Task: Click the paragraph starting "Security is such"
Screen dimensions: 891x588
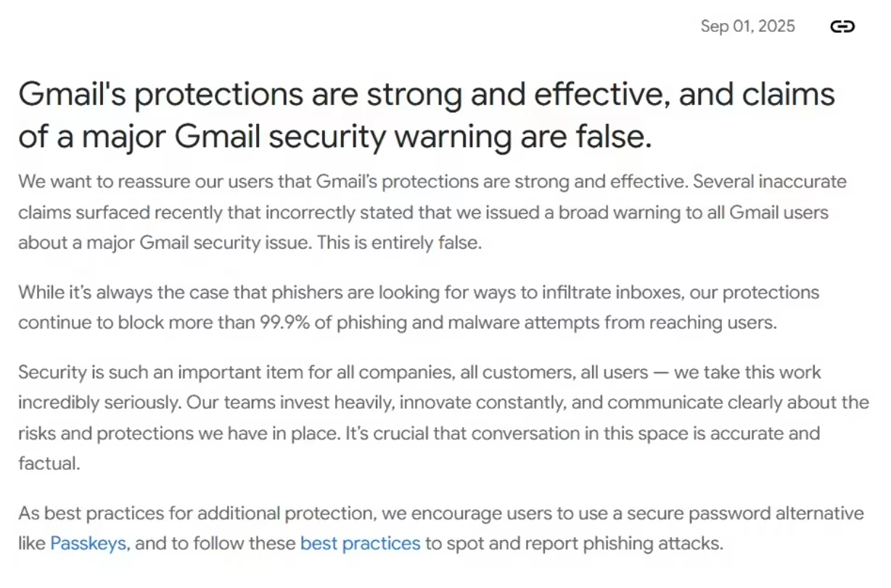Action: point(443,418)
